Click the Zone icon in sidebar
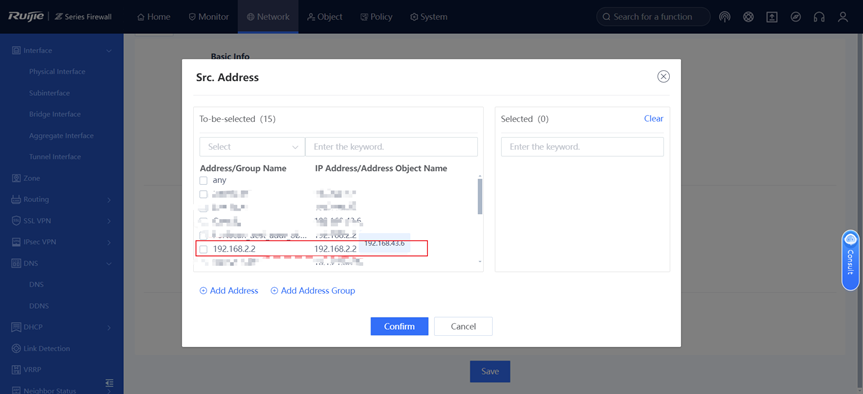The width and height of the screenshot is (863, 394). [x=16, y=178]
